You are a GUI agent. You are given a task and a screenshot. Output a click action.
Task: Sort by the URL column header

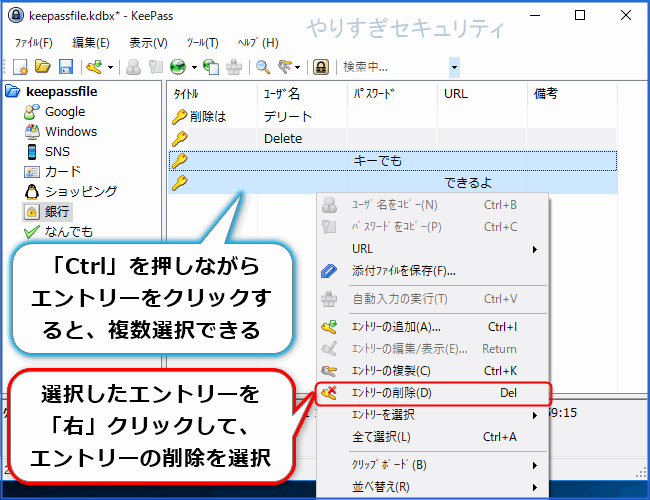tap(483, 94)
